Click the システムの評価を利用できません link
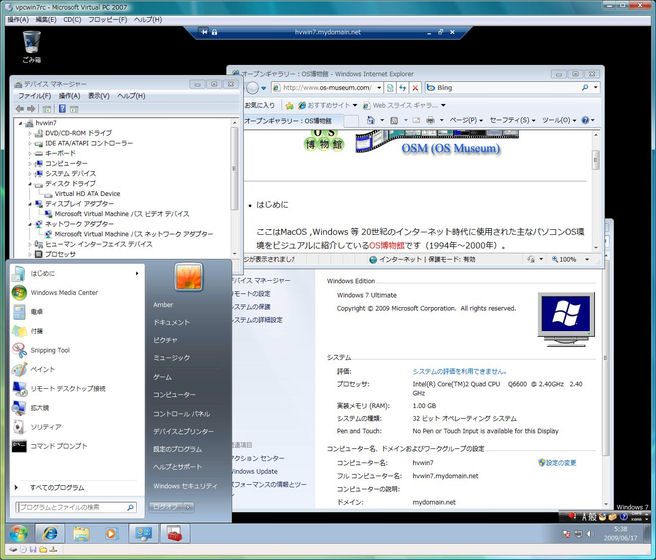Image resolution: width=656 pixels, height=560 pixels. click(x=459, y=371)
